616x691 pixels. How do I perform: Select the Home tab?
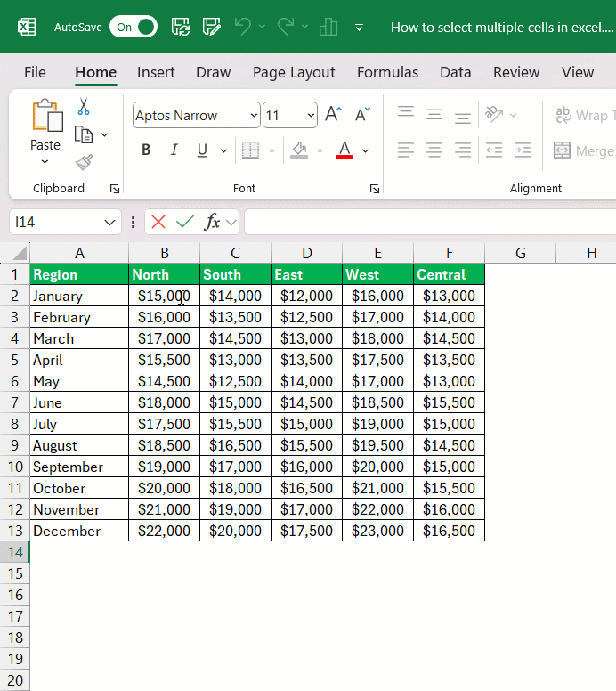click(95, 72)
